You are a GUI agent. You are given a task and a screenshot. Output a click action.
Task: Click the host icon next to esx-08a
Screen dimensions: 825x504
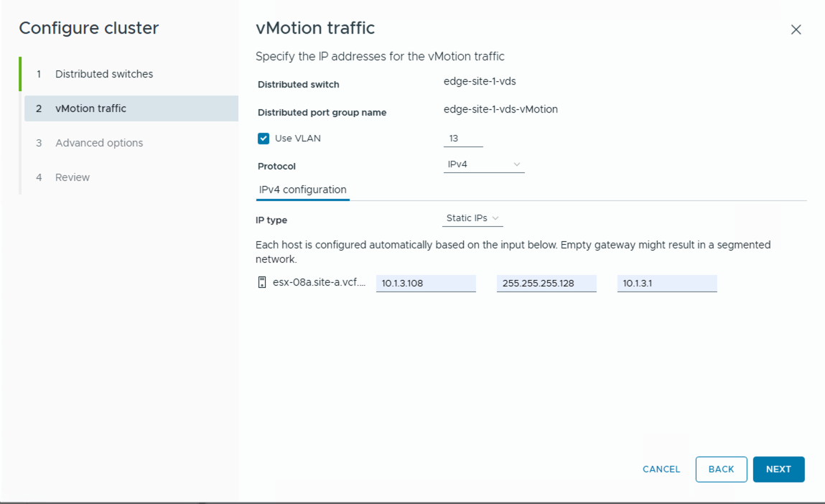[261, 283]
